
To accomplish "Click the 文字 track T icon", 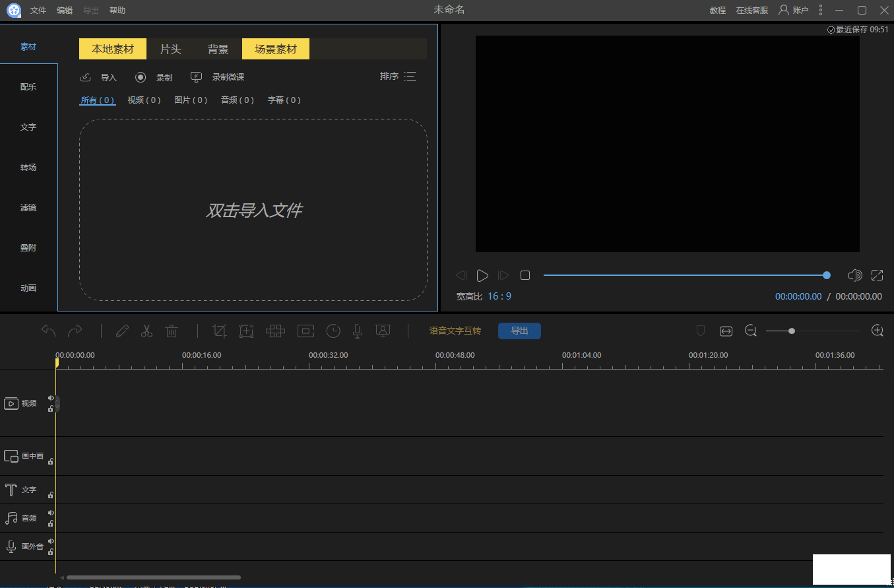I will coord(11,490).
